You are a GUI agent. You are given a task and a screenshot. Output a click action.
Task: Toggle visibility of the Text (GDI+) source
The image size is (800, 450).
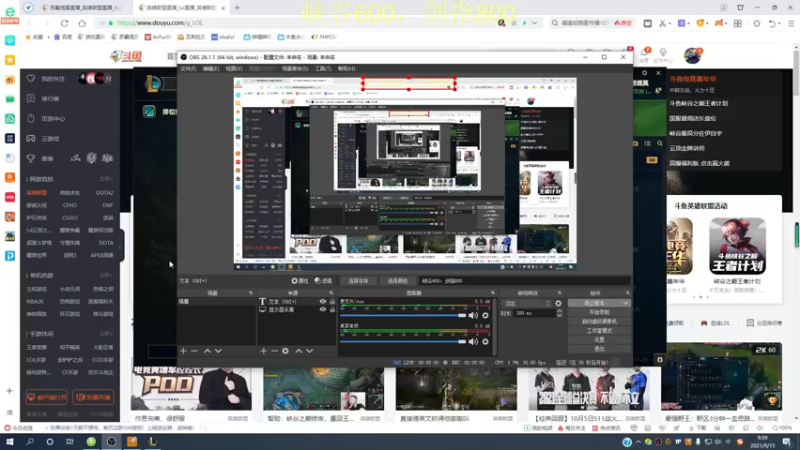coord(323,302)
